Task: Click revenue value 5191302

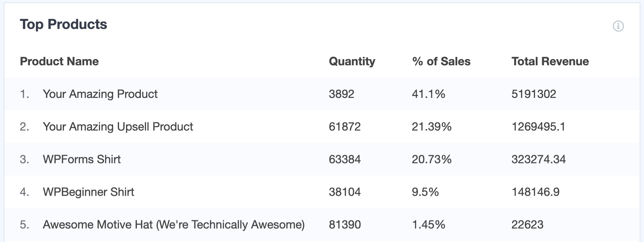Action: pyautogui.click(x=534, y=94)
